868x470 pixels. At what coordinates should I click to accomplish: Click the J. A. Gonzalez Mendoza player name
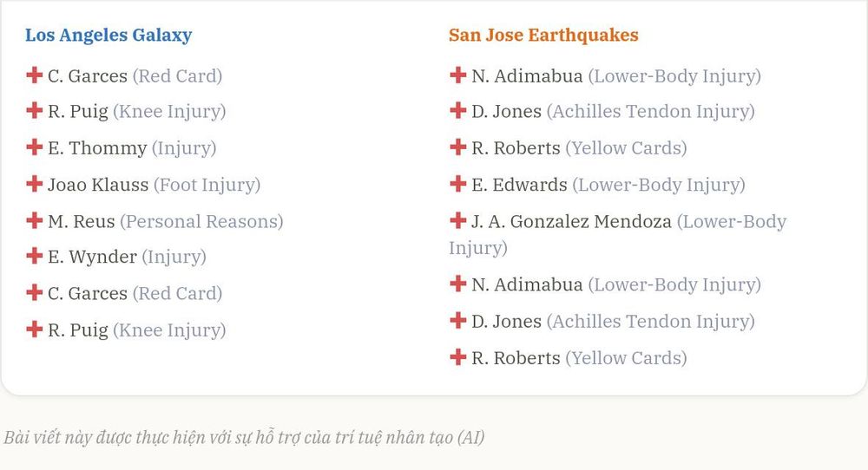pyautogui.click(x=571, y=222)
